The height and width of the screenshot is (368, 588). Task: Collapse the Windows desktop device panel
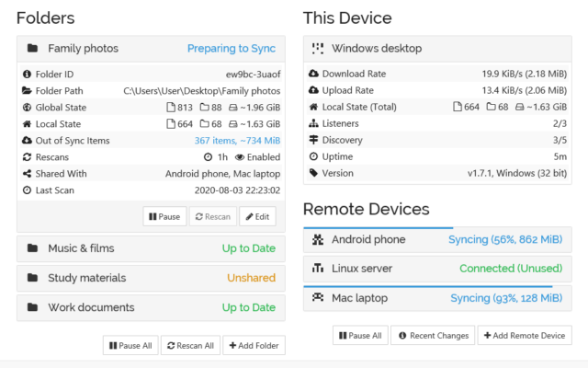point(437,49)
